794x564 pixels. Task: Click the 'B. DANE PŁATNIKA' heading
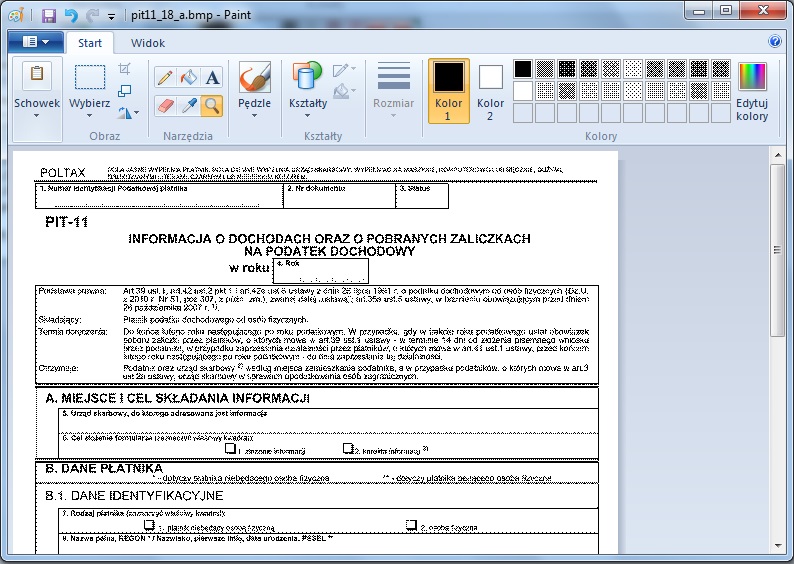coord(104,468)
